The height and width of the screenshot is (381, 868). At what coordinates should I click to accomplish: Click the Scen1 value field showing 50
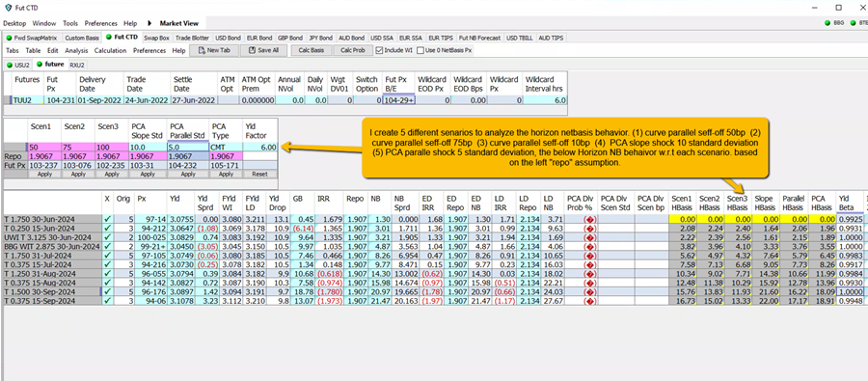click(x=43, y=147)
